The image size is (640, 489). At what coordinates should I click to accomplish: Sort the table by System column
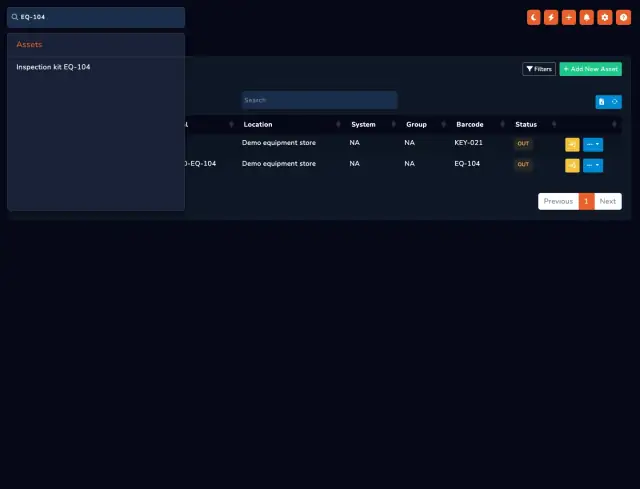pos(363,124)
